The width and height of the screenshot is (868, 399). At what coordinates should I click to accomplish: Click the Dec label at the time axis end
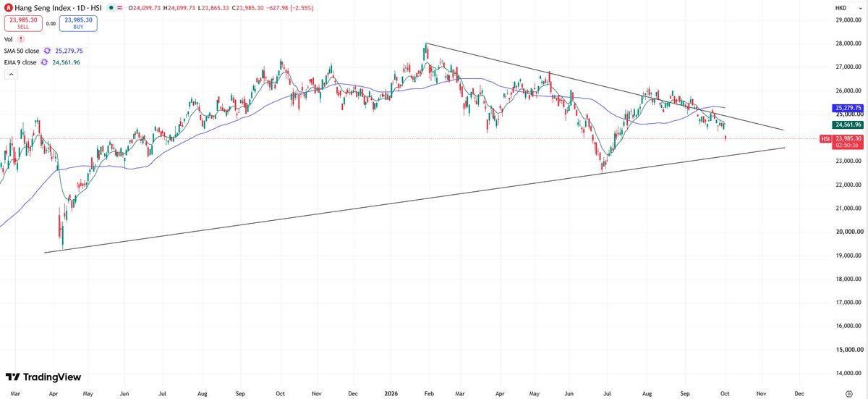799,393
